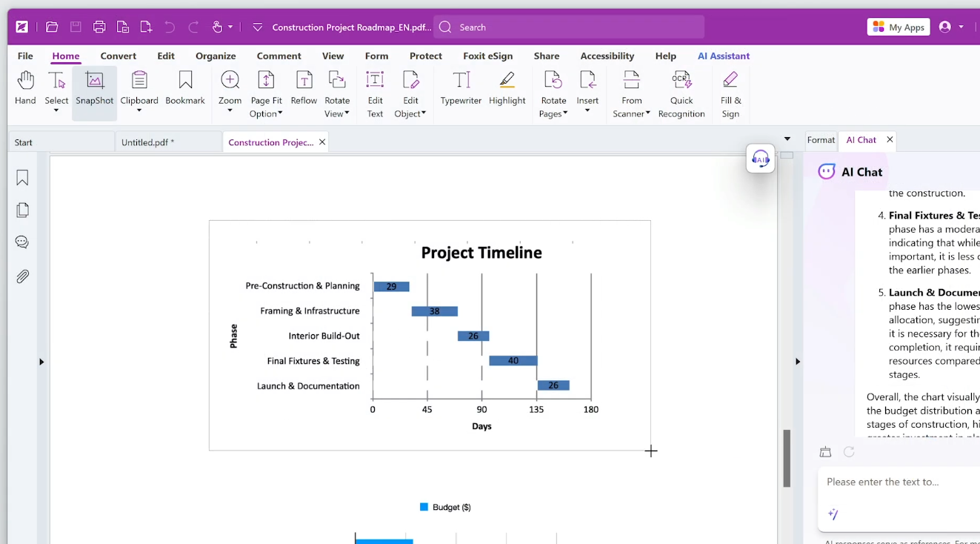Open the Edit ribbon tab
Screen dimensions: 980x544
(x=166, y=56)
